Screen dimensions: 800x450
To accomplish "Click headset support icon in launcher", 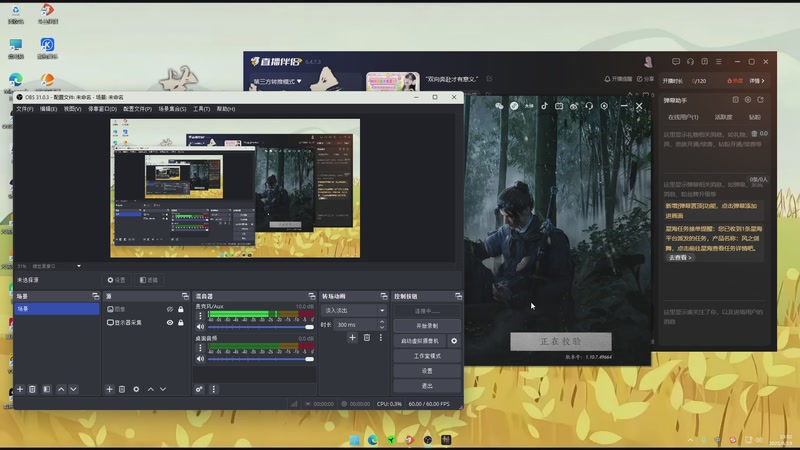I will [x=589, y=106].
